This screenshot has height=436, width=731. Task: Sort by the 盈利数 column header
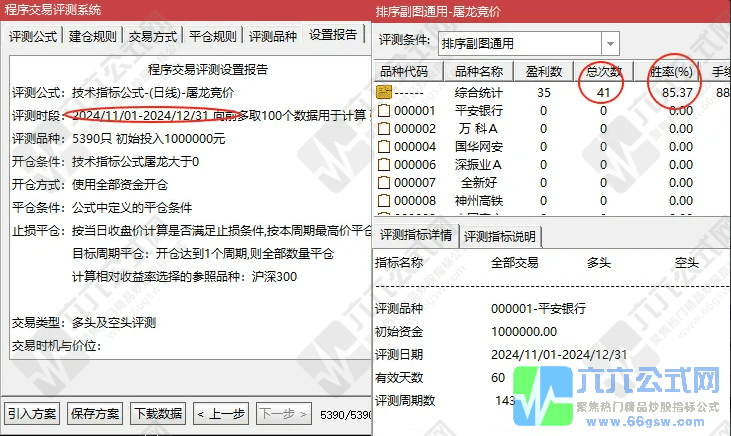coord(544,71)
